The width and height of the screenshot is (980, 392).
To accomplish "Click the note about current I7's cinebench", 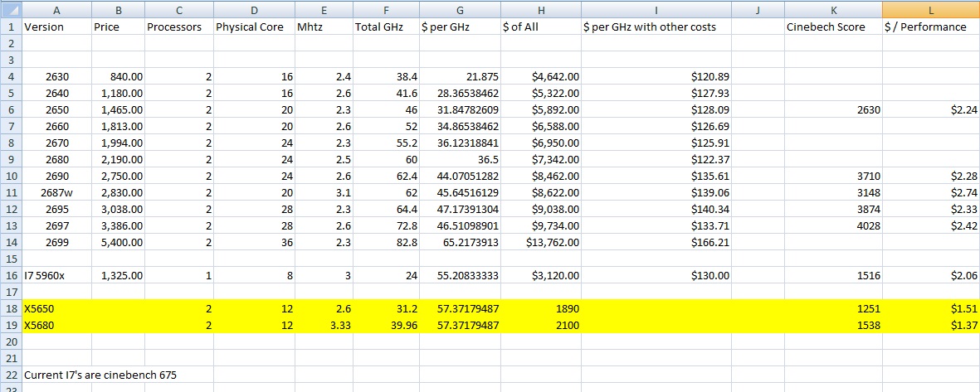I will point(100,375).
